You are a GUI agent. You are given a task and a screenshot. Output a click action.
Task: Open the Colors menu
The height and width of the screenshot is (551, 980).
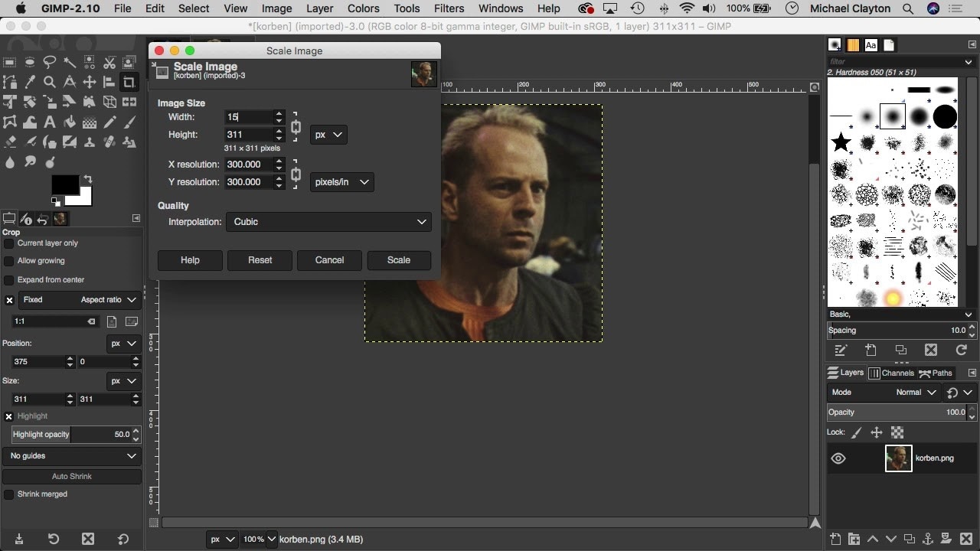click(363, 8)
